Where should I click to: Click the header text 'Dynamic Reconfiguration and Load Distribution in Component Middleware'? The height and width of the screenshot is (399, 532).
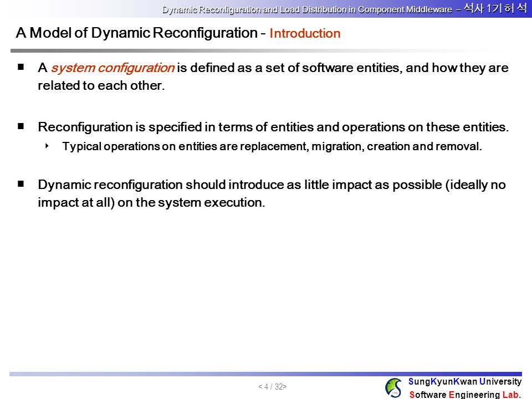[307, 9]
